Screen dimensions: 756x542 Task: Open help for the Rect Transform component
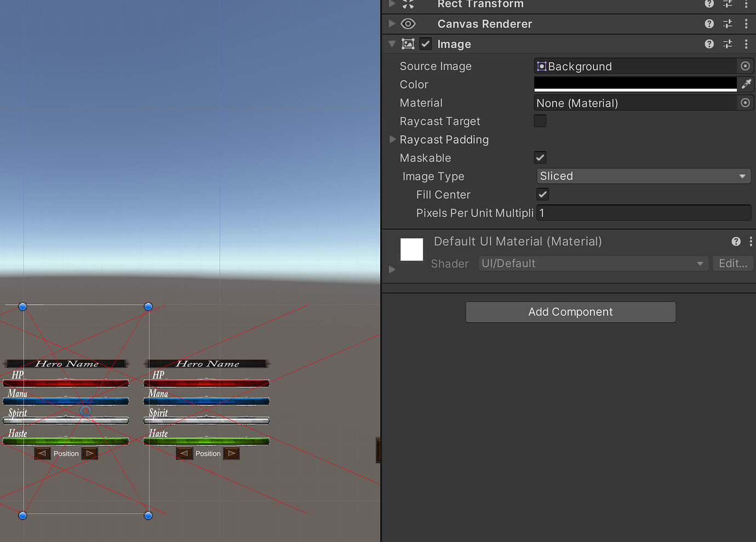tap(709, 4)
